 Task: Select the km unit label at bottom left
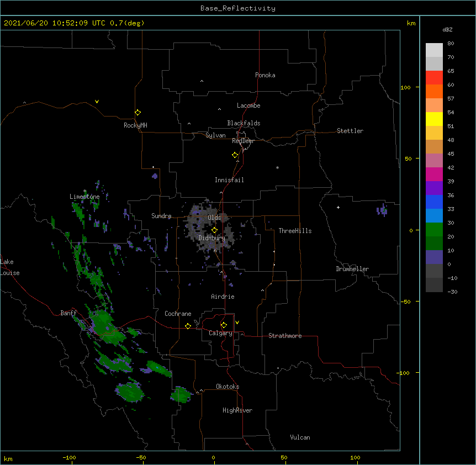coord(8,458)
